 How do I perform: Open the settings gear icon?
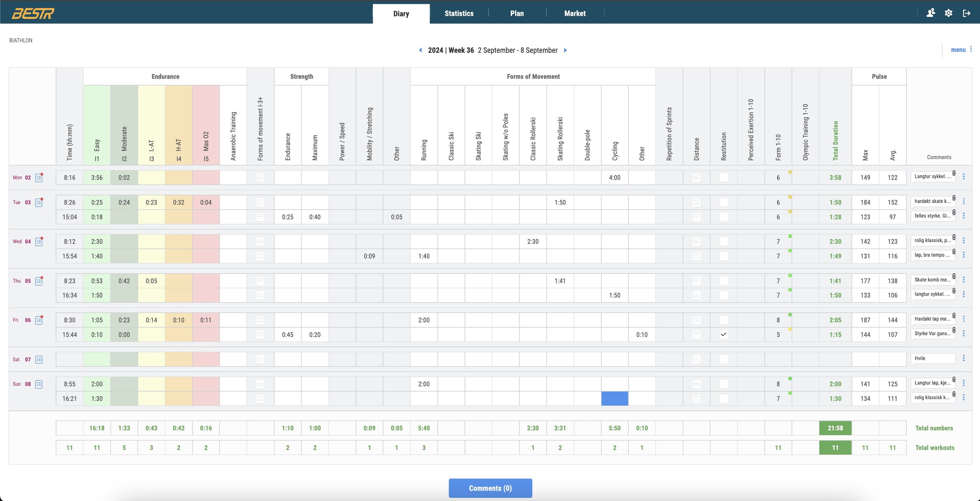(x=949, y=13)
